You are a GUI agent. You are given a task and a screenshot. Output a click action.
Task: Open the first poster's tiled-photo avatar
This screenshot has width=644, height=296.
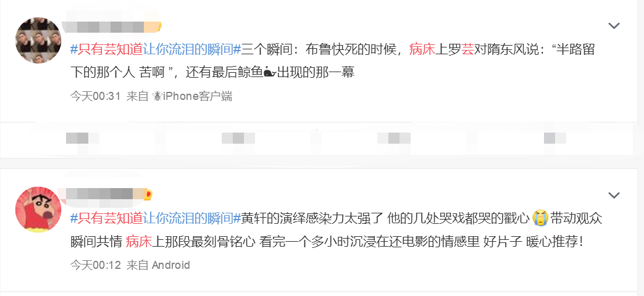click(38, 40)
